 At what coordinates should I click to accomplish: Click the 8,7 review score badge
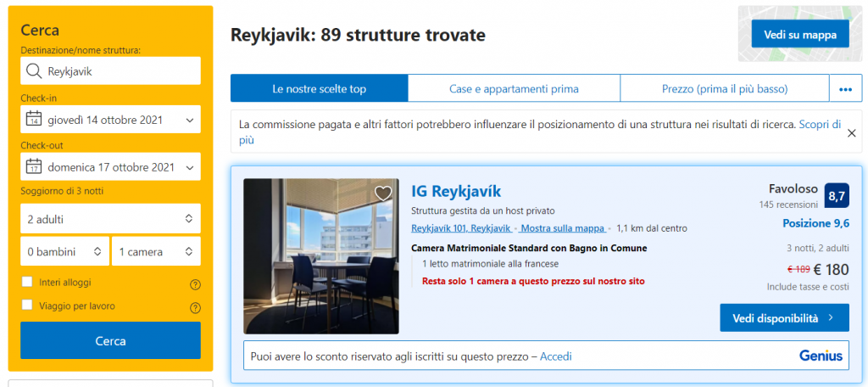coord(836,196)
